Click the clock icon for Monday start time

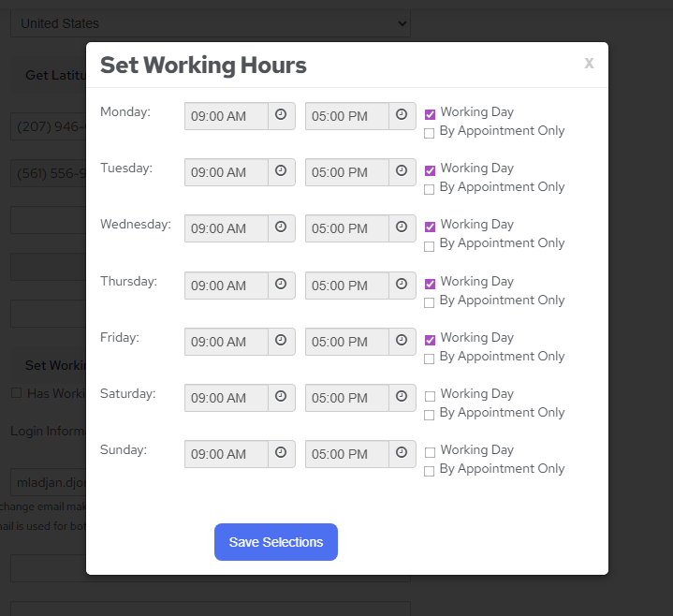coord(281,115)
